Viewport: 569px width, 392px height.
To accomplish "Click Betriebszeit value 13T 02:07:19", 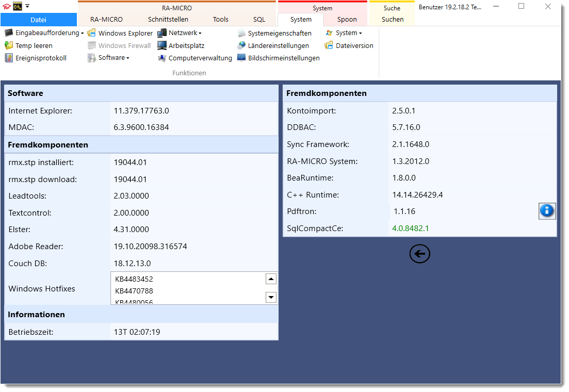I will [137, 332].
